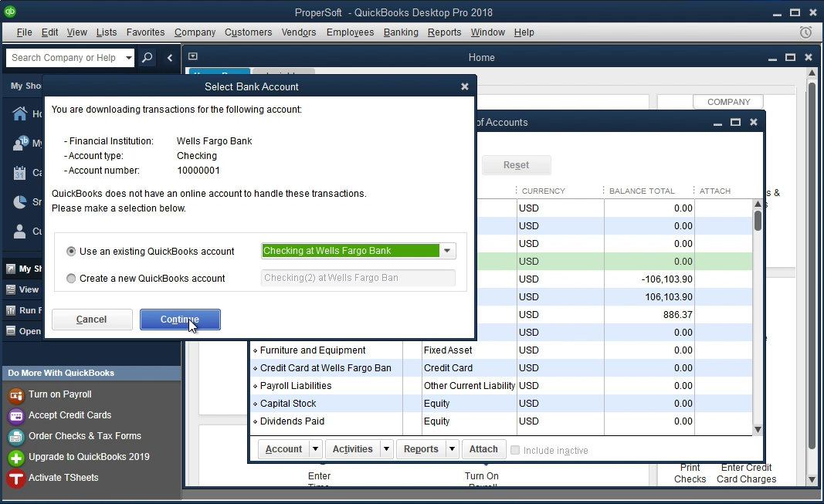Click the -106,103.90 balance cell
Screen dimensions: 824x504
pos(649,279)
